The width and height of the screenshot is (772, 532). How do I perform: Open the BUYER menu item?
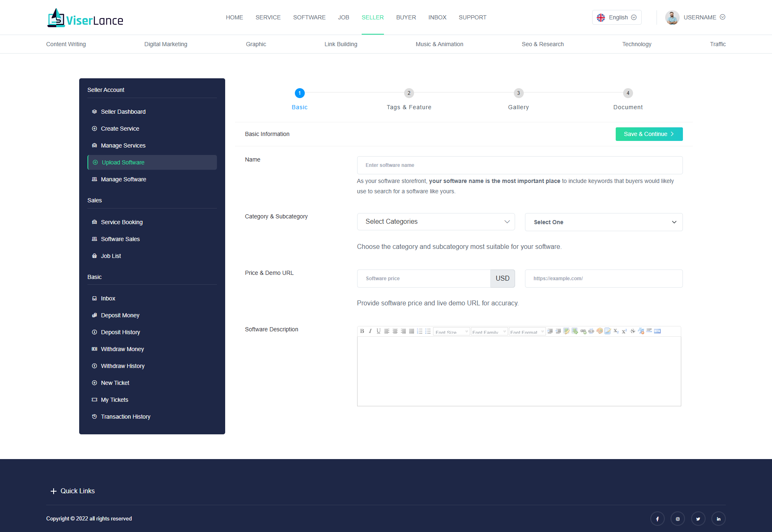click(x=406, y=17)
